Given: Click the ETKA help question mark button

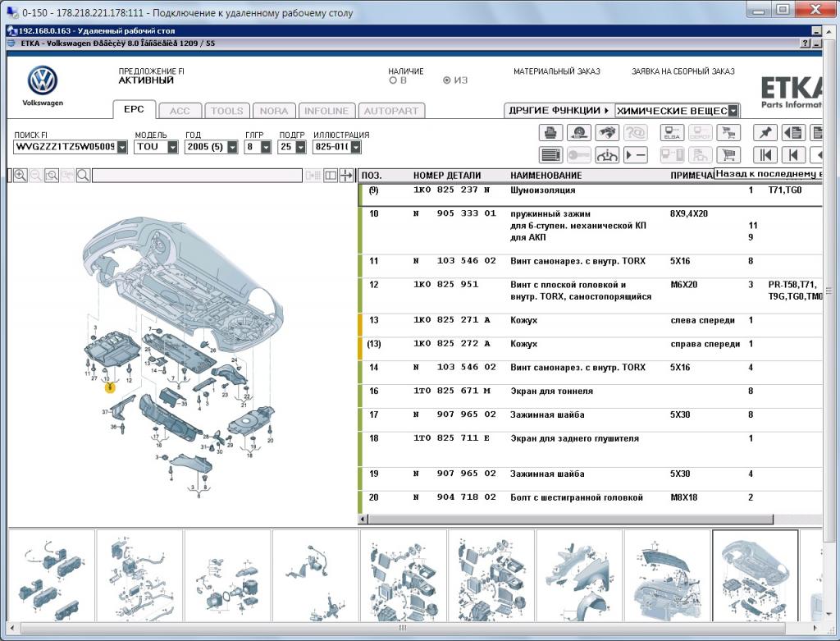Looking at the screenshot, I should tap(806, 43).
